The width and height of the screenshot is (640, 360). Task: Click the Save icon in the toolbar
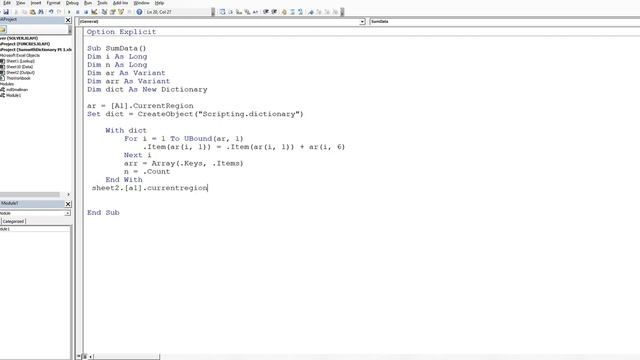click(x=6, y=12)
